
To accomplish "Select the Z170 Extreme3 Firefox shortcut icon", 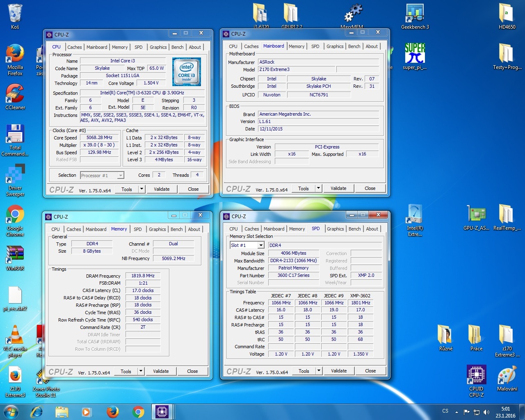I will 15,382.
